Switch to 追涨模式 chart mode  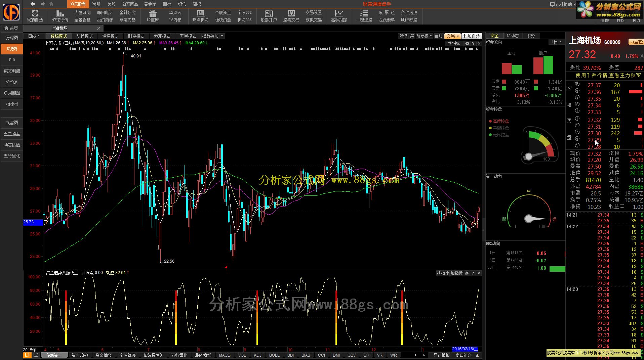click(x=162, y=36)
